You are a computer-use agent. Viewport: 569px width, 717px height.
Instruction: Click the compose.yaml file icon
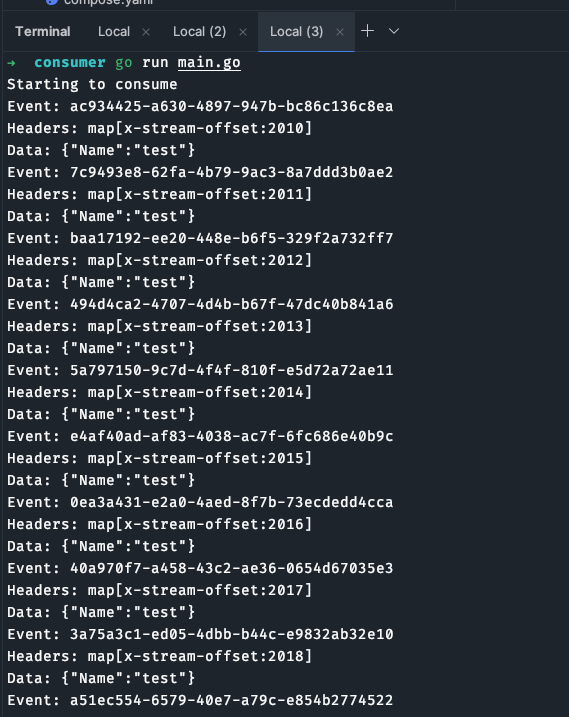point(52,2)
